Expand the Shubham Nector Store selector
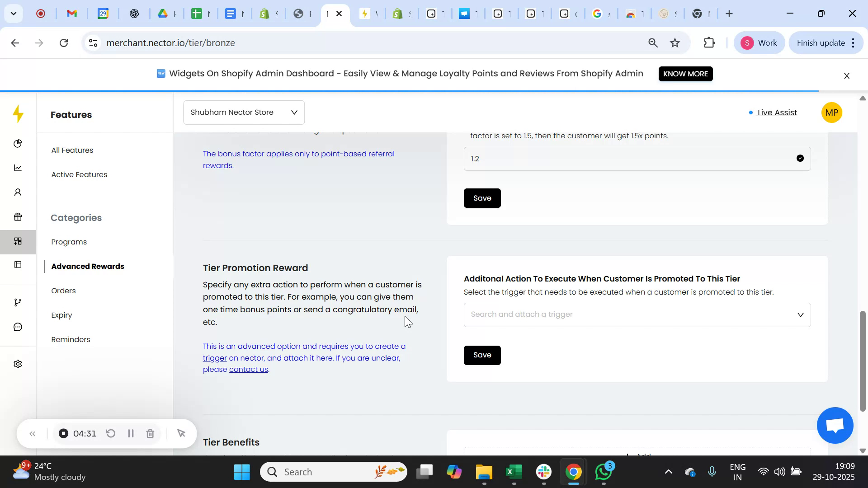Screen dimensions: 868x488 click(244, 112)
